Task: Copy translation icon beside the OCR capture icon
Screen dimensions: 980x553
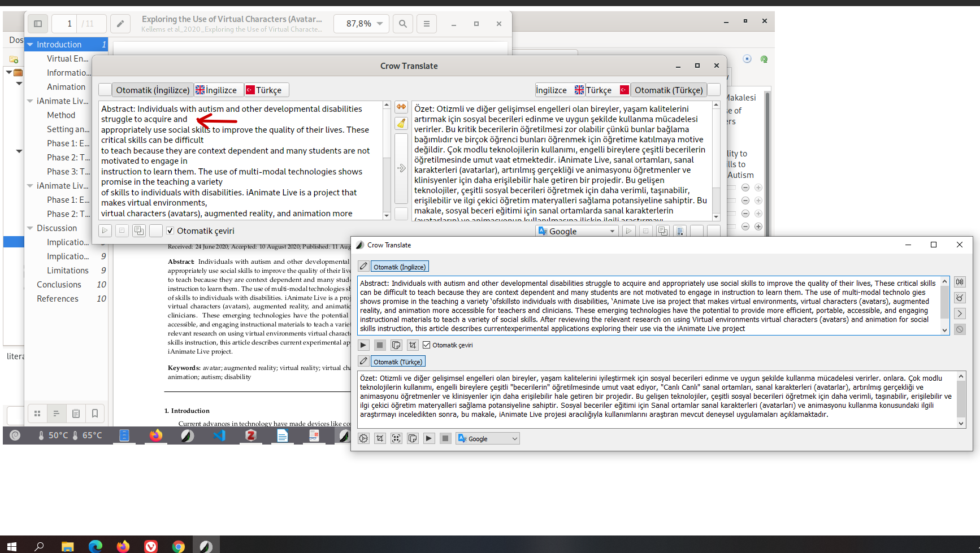Action: tap(413, 438)
